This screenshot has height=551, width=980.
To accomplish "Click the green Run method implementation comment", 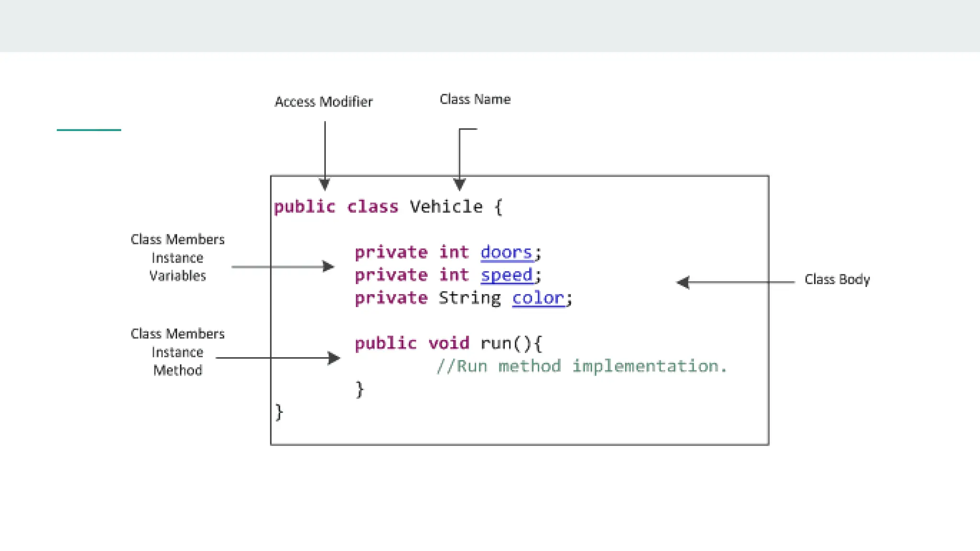I will (581, 366).
